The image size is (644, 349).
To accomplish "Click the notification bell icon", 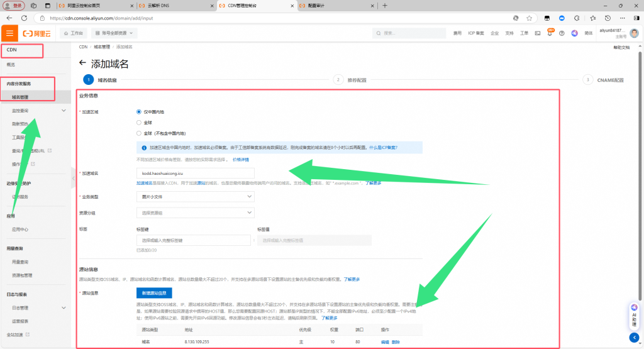I will pos(550,33).
